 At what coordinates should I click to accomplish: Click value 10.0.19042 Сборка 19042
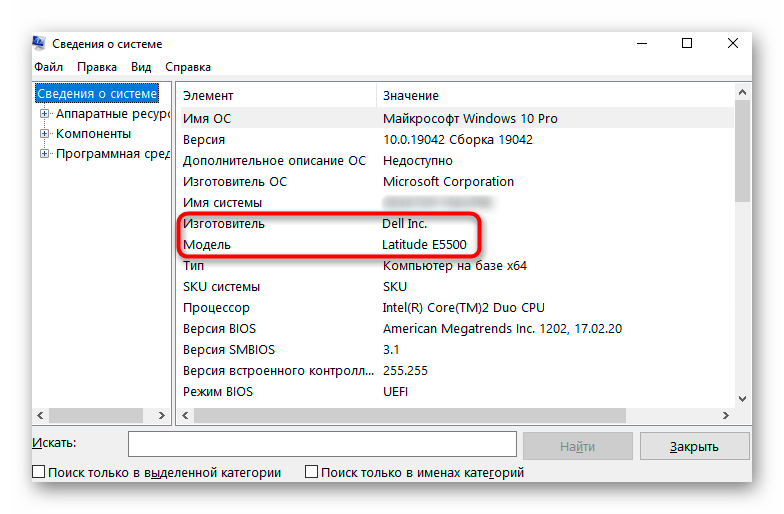pyautogui.click(x=458, y=140)
